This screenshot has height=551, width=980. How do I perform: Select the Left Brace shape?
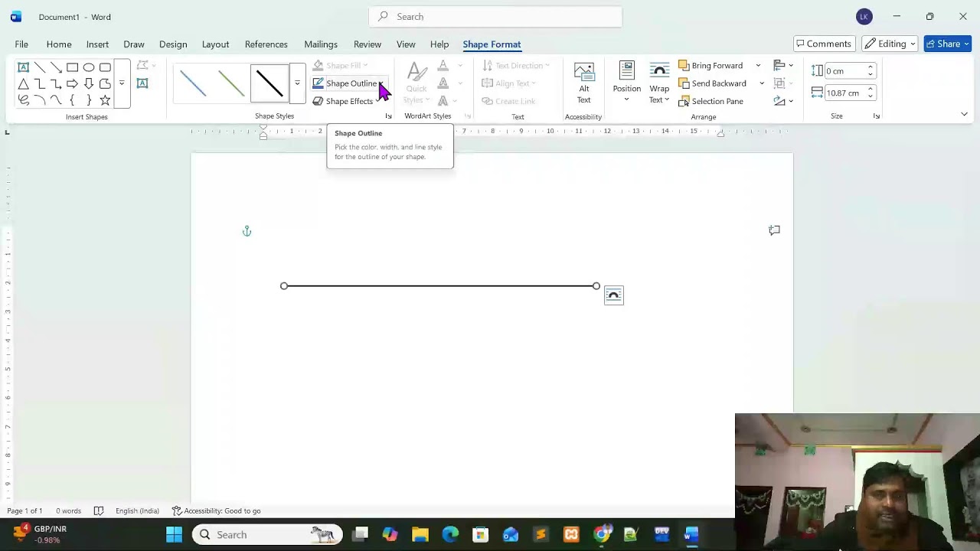[72, 100]
